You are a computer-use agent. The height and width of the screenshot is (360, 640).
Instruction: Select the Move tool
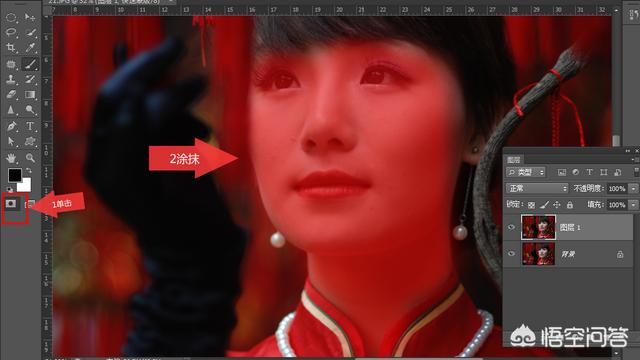pyautogui.click(x=30, y=17)
